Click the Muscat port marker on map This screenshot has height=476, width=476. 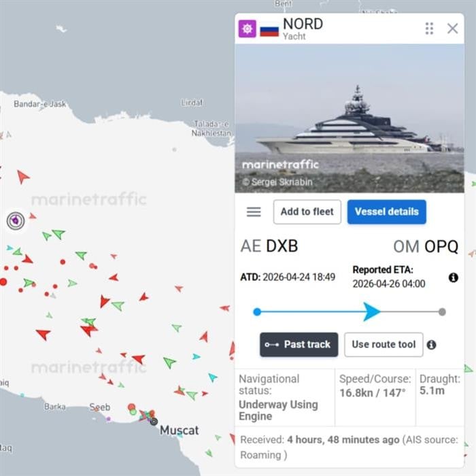click(154, 422)
